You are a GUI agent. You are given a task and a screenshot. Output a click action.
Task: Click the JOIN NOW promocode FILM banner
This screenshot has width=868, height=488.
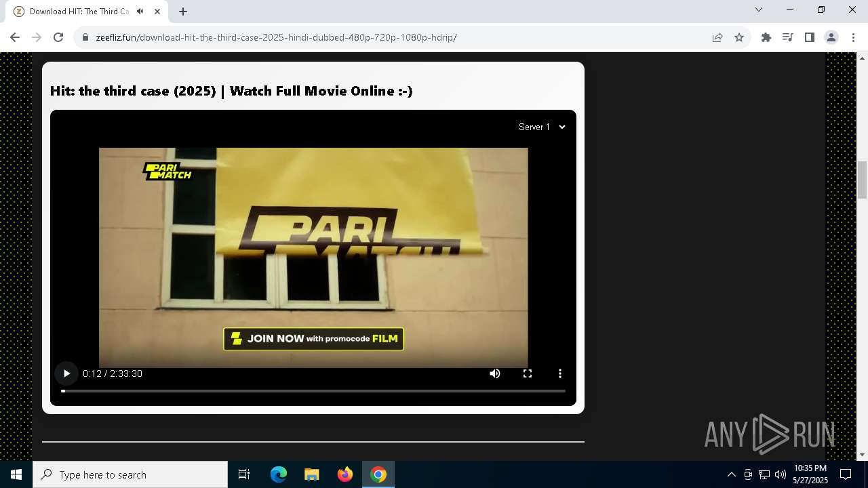tap(313, 339)
